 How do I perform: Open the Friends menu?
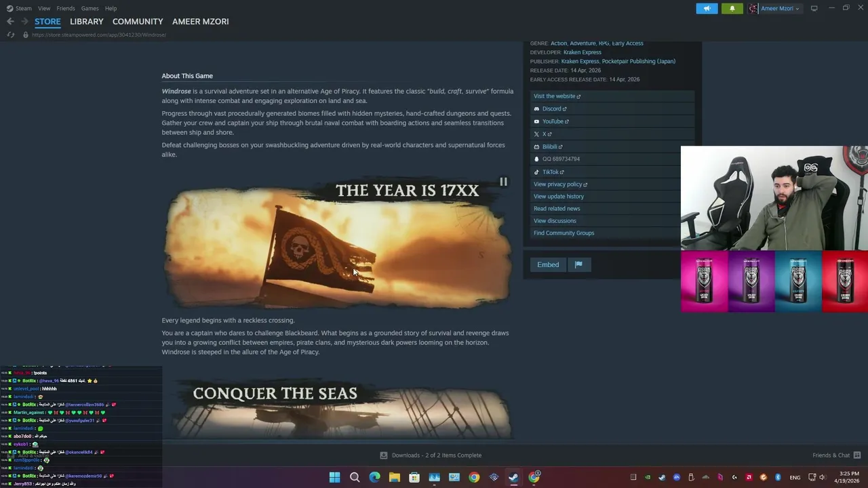pyautogui.click(x=66, y=8)
